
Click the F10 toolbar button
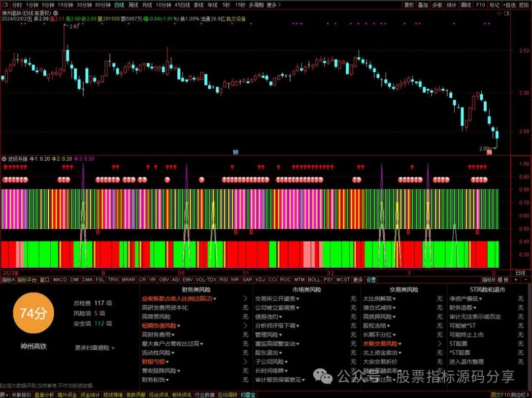(480, 5)
